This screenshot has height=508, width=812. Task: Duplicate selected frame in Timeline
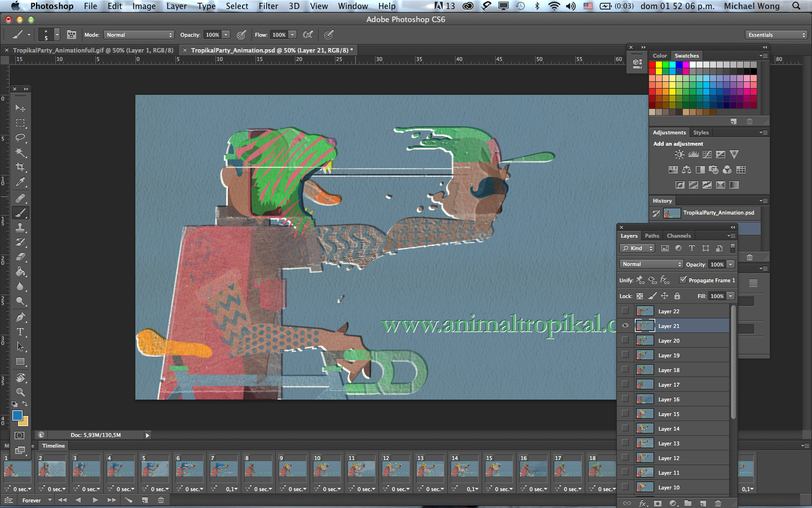coord(145,500)
